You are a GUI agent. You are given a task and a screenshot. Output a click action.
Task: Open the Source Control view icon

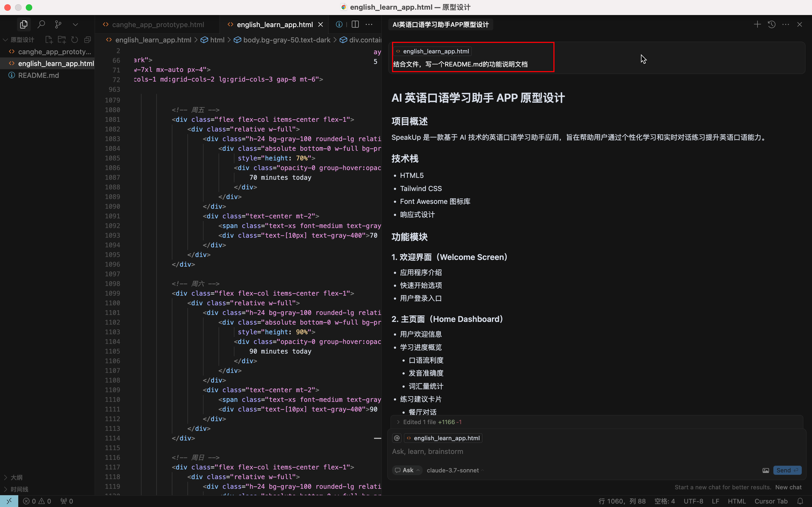58,24
